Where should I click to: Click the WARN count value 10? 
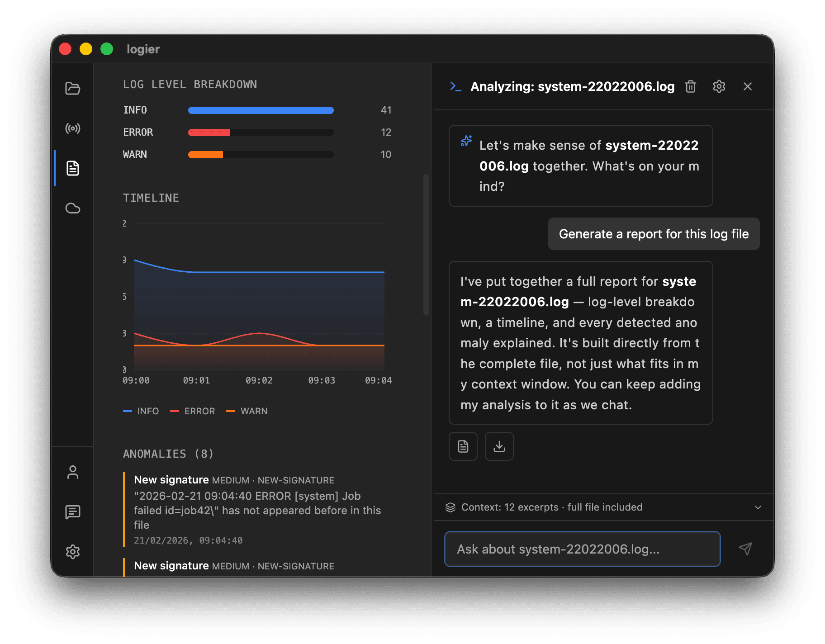click(x=386, y=155)
